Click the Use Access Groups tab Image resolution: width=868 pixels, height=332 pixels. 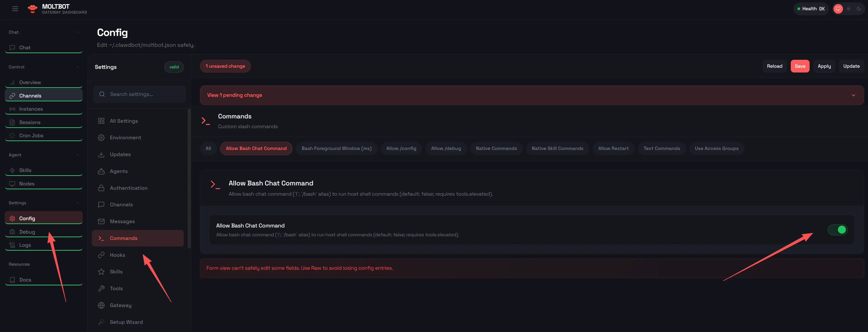716,148
